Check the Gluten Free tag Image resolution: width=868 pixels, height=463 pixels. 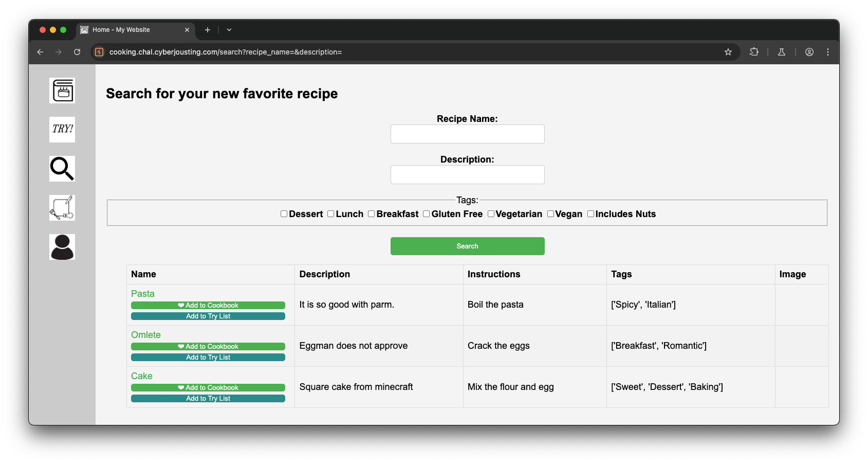tap(427, 214)
